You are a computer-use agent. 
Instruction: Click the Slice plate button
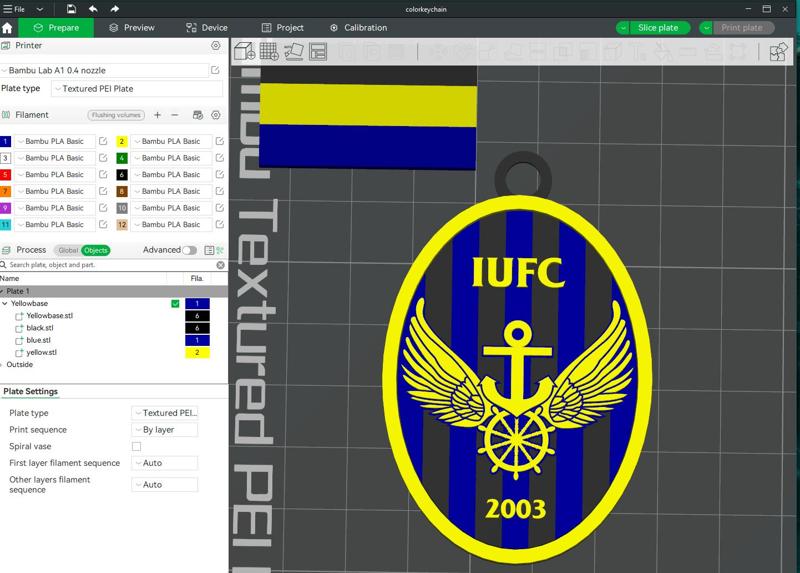pos(659,28)
